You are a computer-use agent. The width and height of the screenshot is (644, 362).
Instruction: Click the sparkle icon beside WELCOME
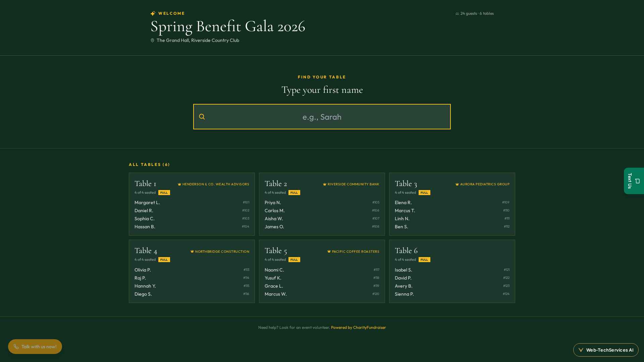(x=153, y=13)
